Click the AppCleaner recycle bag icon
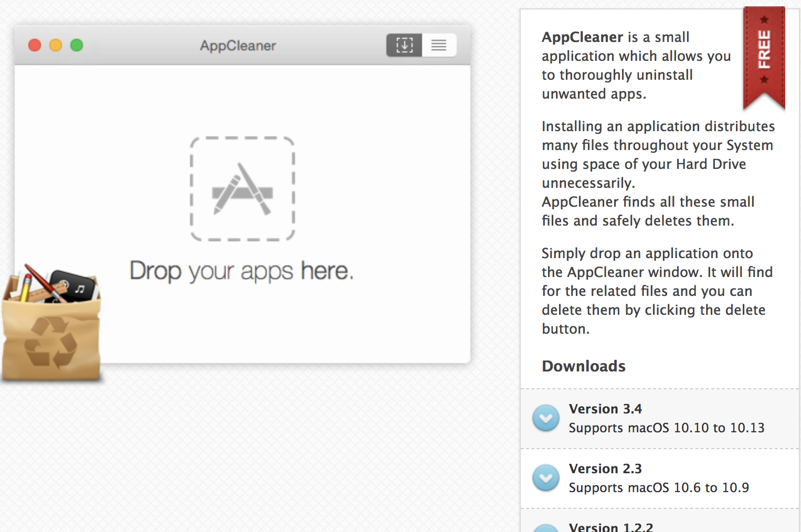Viewport: 801px width, 532px height. pos(51,323)
